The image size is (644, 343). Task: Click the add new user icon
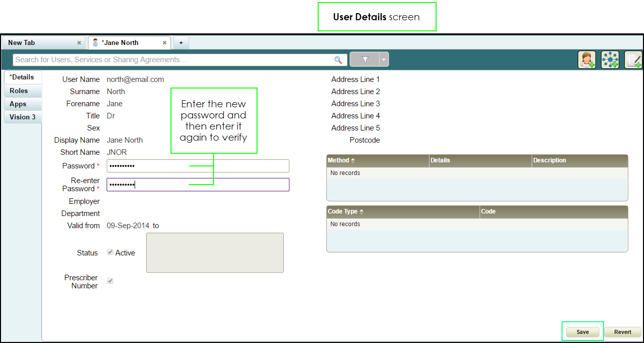pyautogui.click(x=586, y=60)
